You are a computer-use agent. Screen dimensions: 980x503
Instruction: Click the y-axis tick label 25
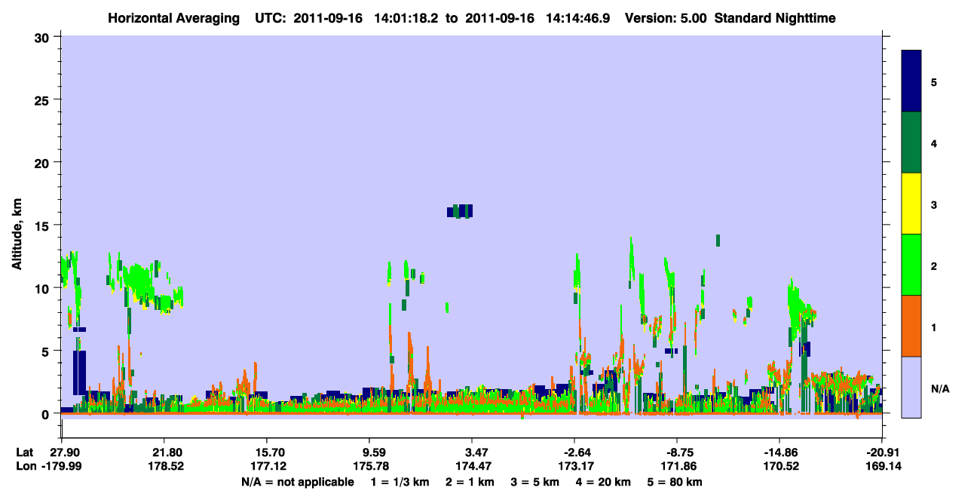(x=44, y=100)
